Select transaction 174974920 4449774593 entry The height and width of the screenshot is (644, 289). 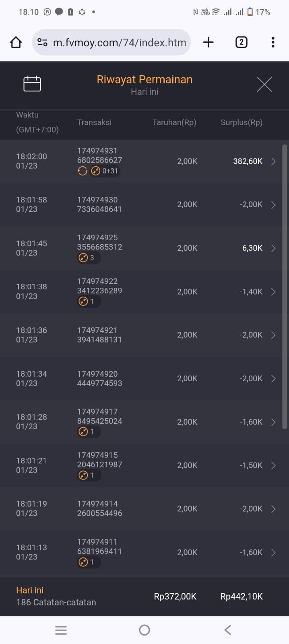click(x=99, y=378)
